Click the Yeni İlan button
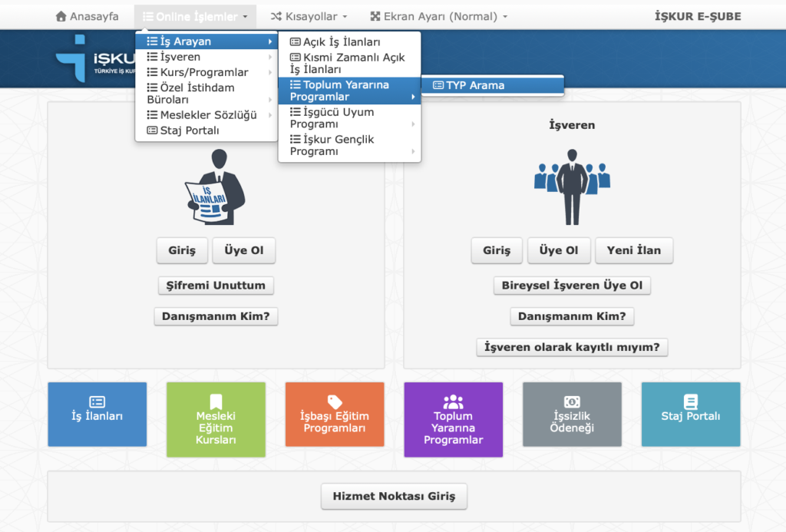The image size is (786, 532). pos(634,250)
